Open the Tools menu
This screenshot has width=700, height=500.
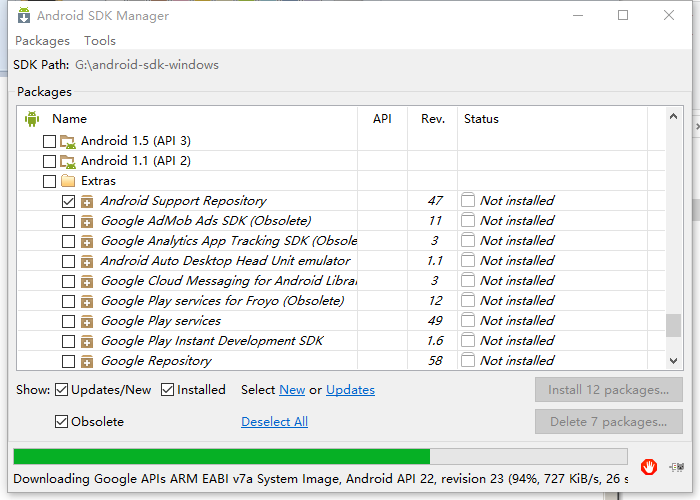tap(100, 41)
